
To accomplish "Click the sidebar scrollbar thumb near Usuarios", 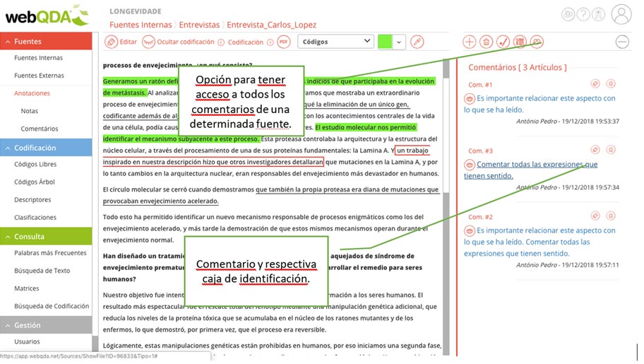I will (95, 345).
